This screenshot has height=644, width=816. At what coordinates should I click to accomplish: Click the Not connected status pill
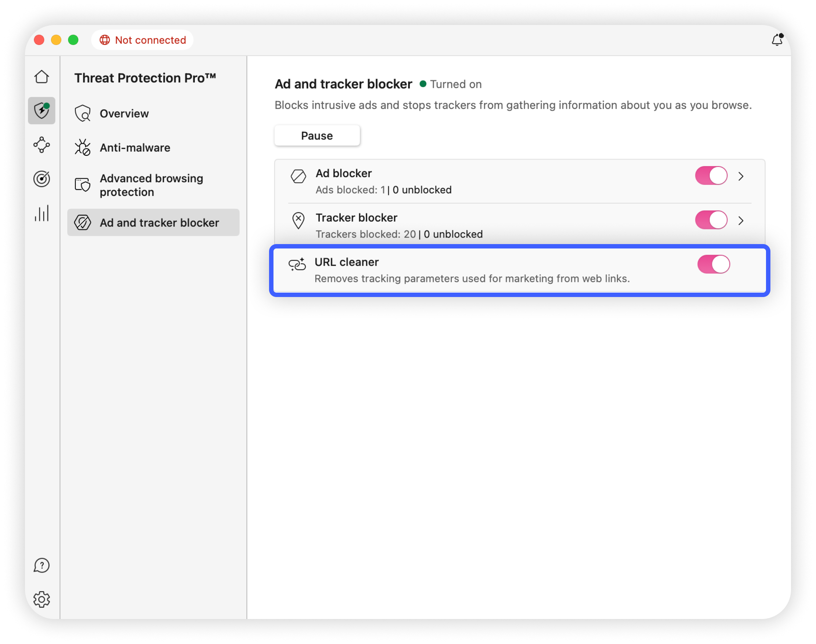click(x=143, y=40)
